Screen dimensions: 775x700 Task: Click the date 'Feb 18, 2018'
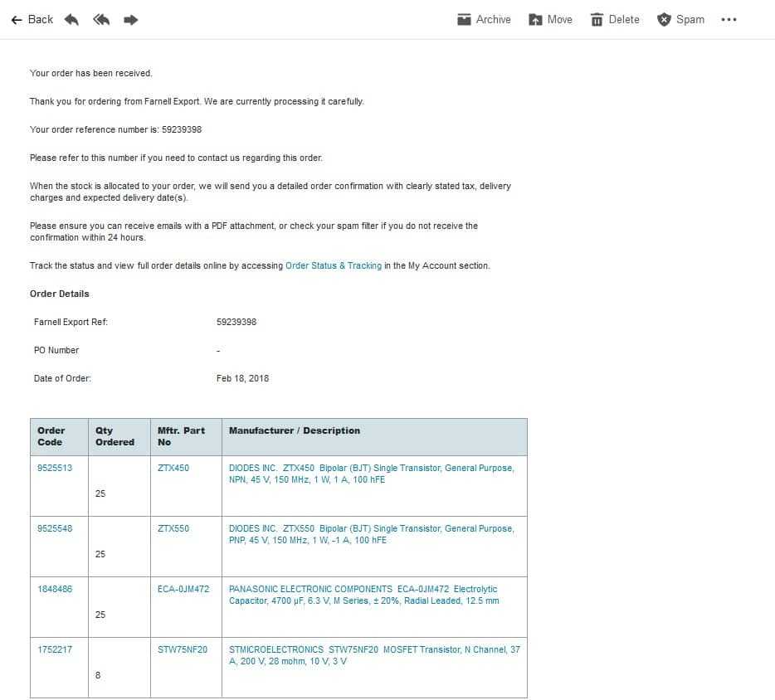(x=242, y=378)
